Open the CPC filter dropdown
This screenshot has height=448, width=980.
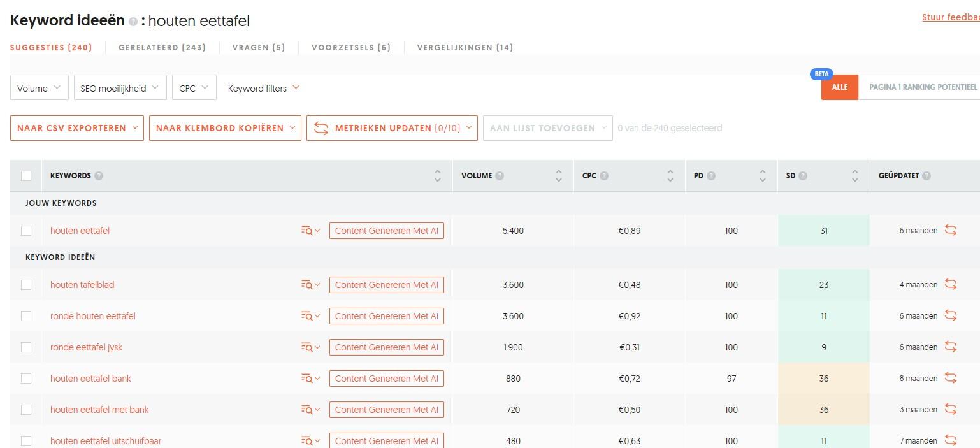point(194,88)
